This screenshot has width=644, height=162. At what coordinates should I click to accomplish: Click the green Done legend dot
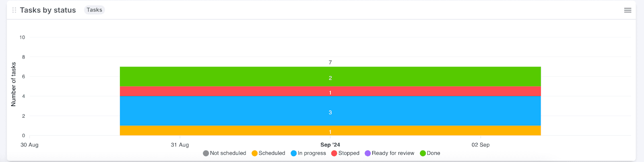pyautogui.click(x=423, y=153)
